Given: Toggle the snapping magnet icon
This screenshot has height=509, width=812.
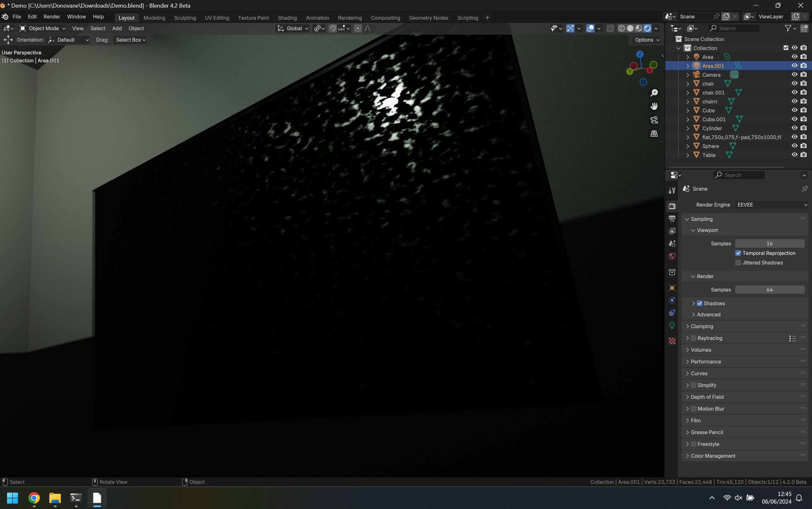Looking at the screenshot, I should pos(333,29).
